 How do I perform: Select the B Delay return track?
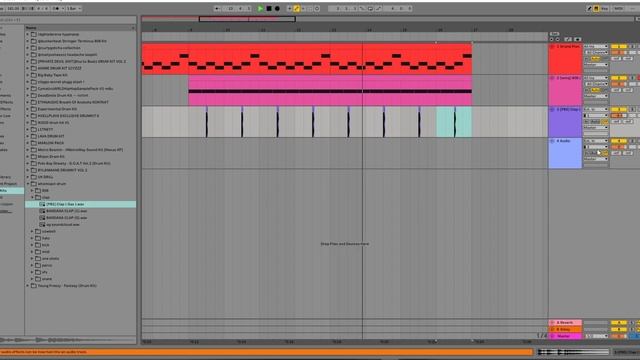point(565,329)
